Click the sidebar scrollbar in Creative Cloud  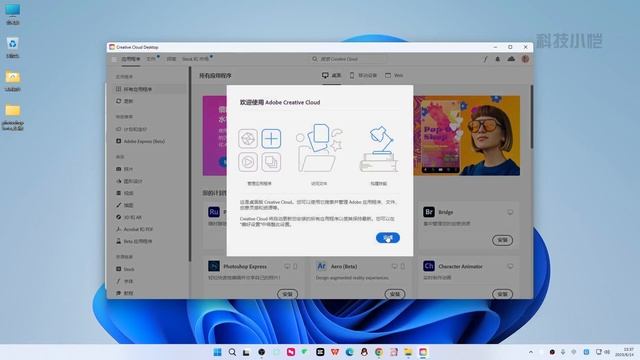(x=190, y=163)
